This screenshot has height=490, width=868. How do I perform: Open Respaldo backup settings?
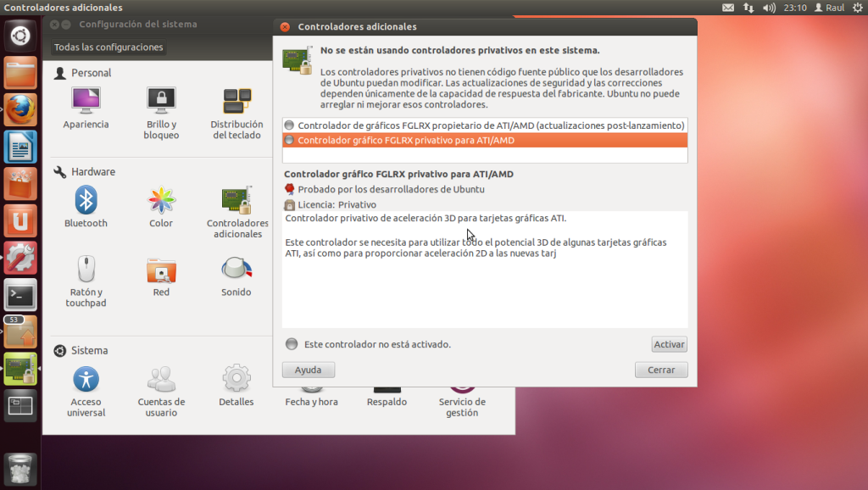coord(387,398)
